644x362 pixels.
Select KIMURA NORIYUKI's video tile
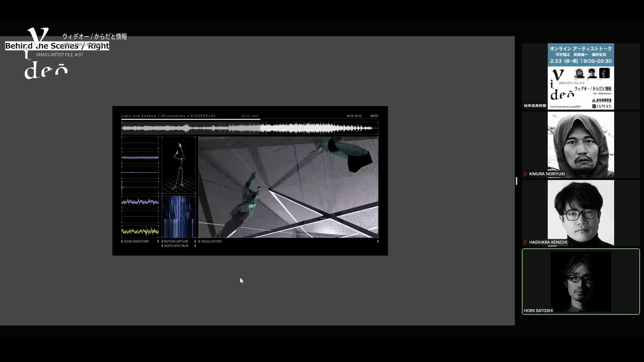[581, 145]
